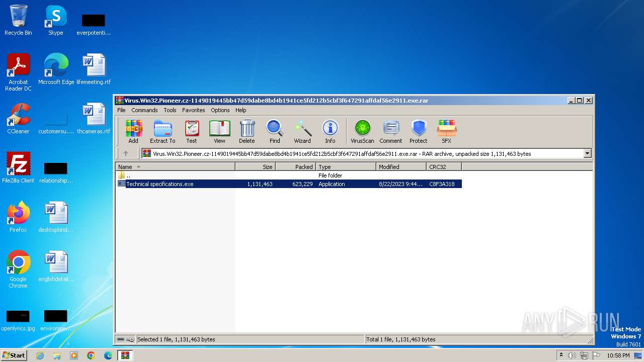Run VirusScan on the archive
The height and width of the screenshot is (362, 644).
(362, 132)
